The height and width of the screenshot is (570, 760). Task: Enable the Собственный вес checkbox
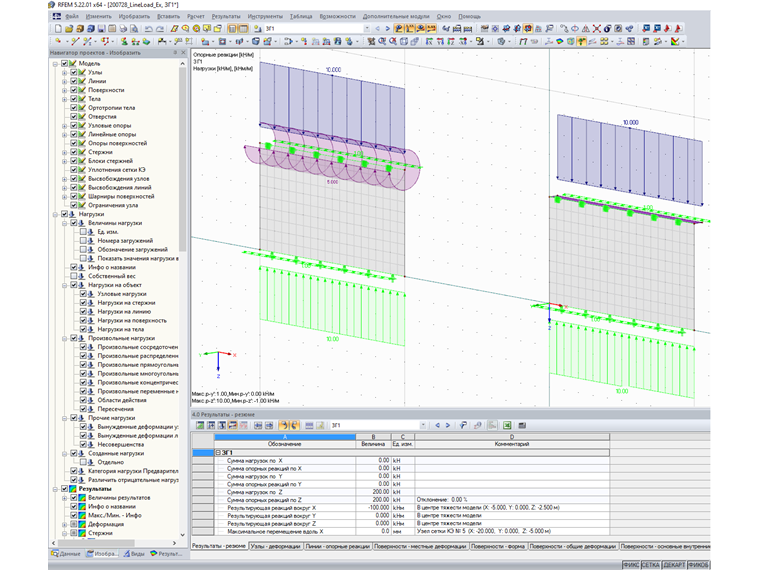pos(74,276)
